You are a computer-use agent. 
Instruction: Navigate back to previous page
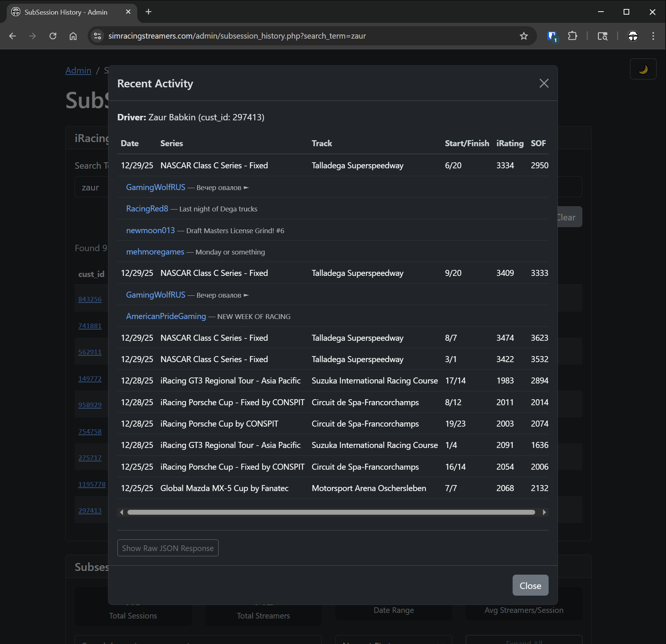pos(12,36)
